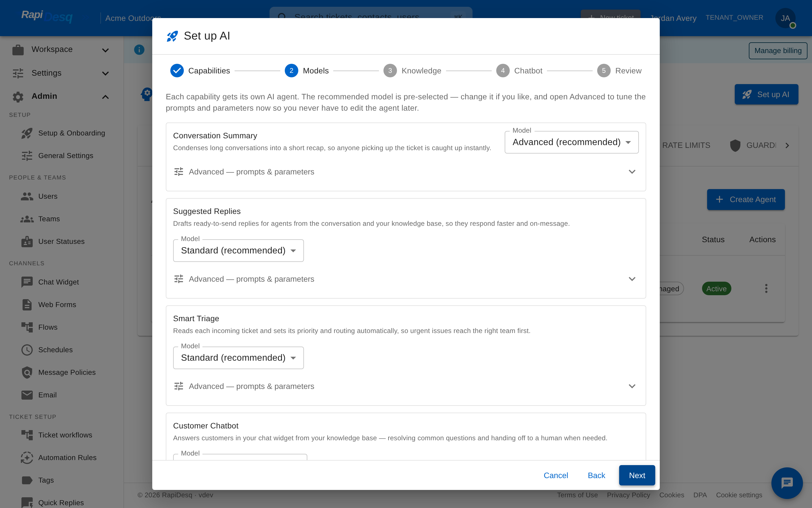
Task: Expand Advanced settings for Smart Triage
Action: coord(405,386)
